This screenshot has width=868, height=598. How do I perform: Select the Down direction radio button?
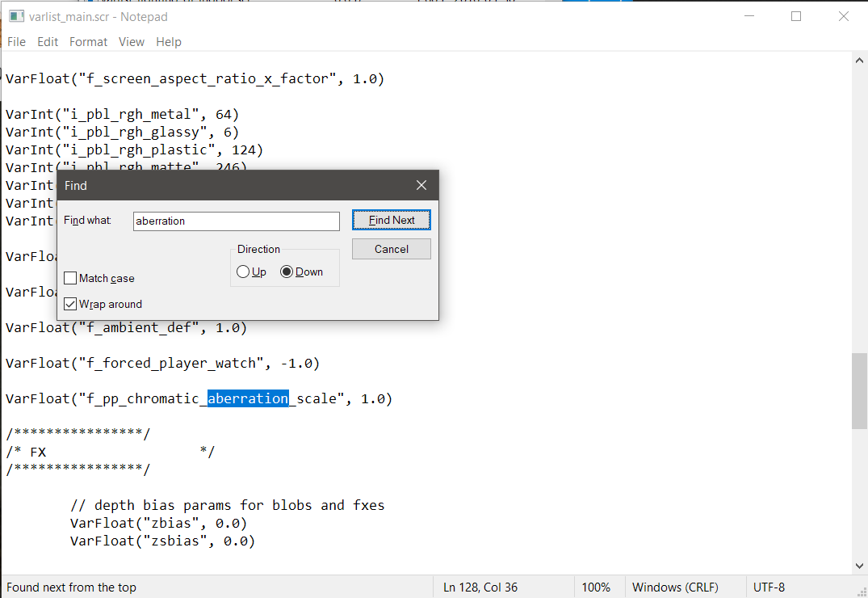tap(287, 272)
